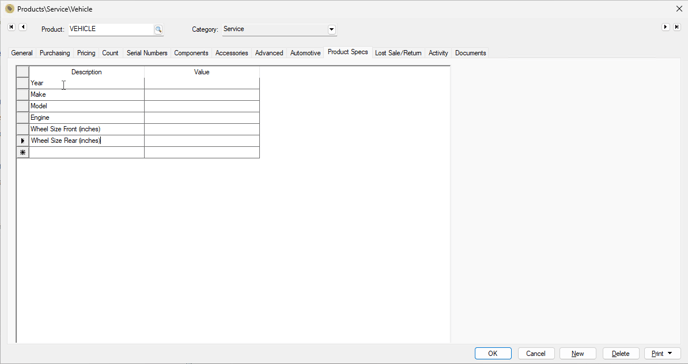The width and height of the screenshot is (688, 364).
Task: Click the Delete button
Action: (620, 353)
